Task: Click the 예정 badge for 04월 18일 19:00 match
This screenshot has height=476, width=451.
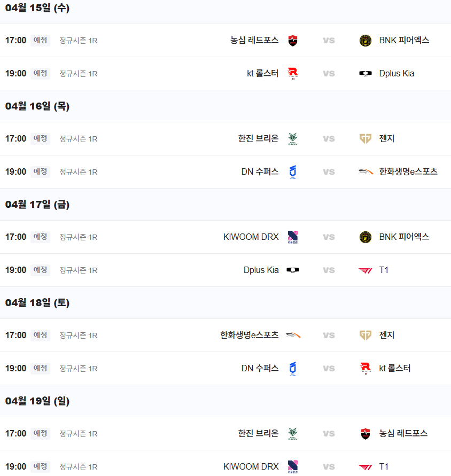Action: (x=40, y=369)
